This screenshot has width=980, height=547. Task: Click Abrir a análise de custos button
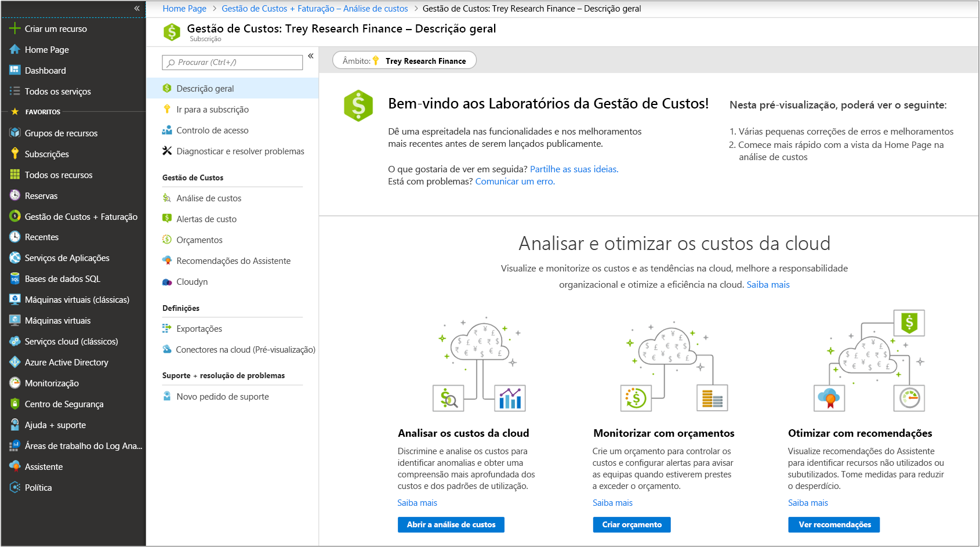(x=451, y=524)
